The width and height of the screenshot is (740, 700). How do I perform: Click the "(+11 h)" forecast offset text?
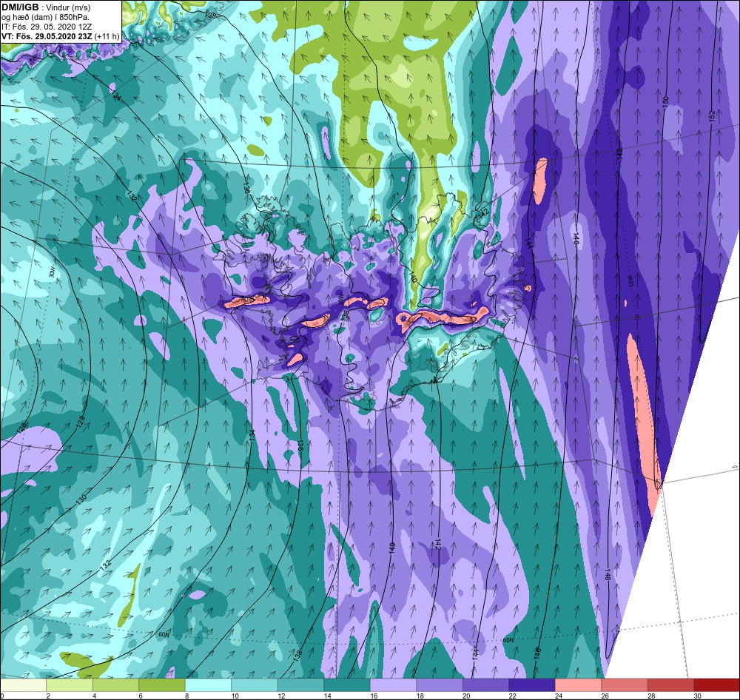pos(107,36)
